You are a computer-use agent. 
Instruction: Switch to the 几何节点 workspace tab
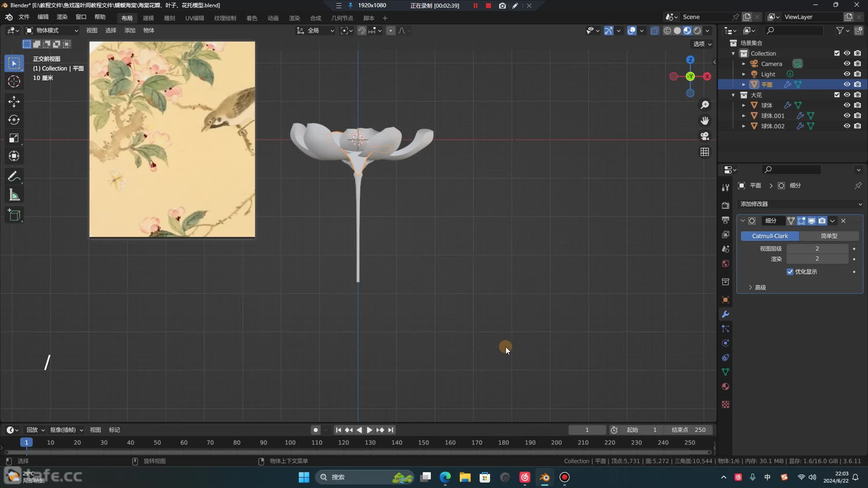[342, 18]
